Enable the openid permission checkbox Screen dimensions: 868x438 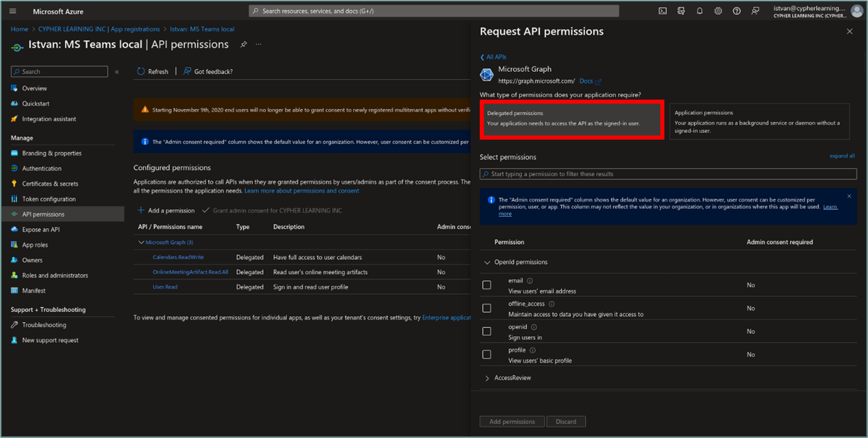[x=487, y=332]
